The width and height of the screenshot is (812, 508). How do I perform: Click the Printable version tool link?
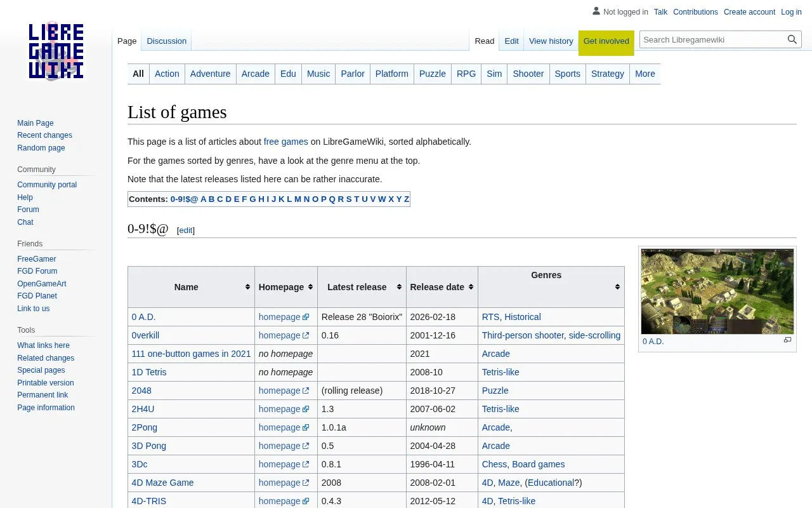[46, 383]
